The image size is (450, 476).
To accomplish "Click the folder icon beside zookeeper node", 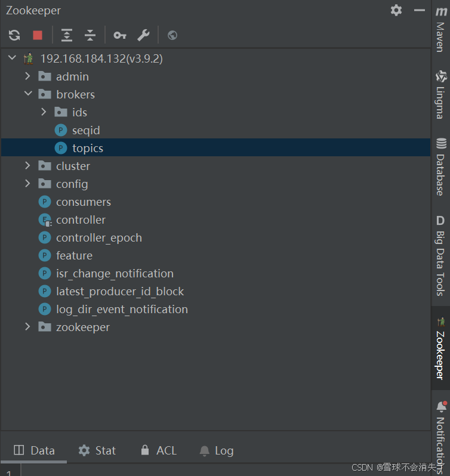I will coord(45,327).
